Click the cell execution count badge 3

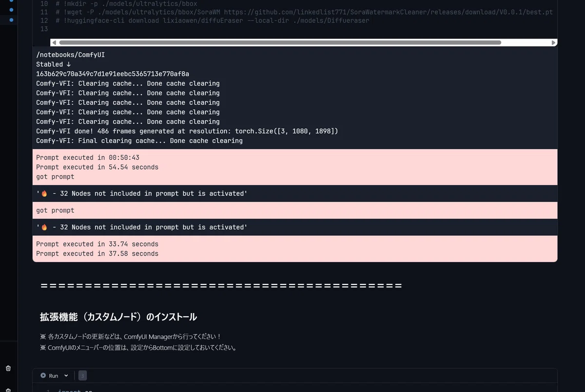83,375
